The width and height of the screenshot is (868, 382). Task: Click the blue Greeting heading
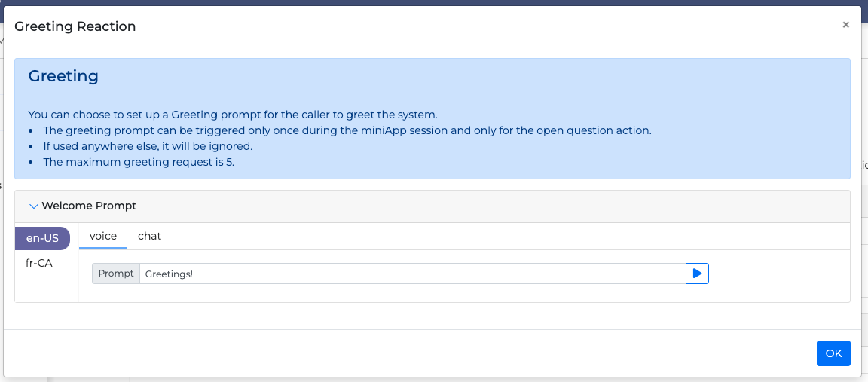coord(63,76)
